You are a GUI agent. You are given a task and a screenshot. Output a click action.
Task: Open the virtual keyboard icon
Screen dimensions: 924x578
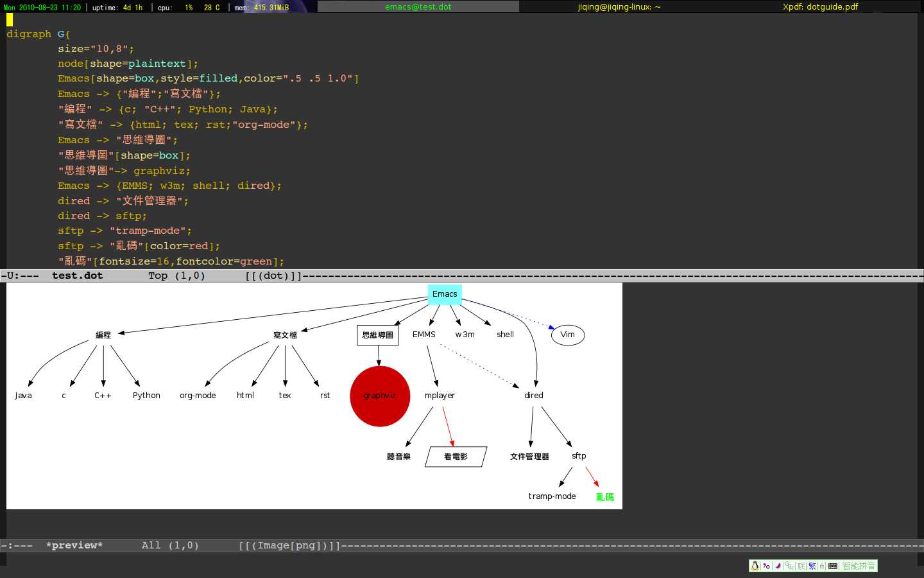tap(833, 566)
